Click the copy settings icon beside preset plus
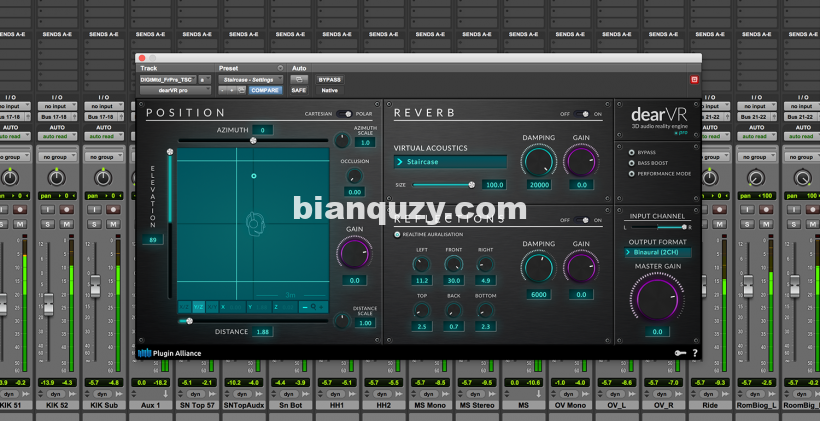Viewport: 820px width, 421px height. pos(241,90)
